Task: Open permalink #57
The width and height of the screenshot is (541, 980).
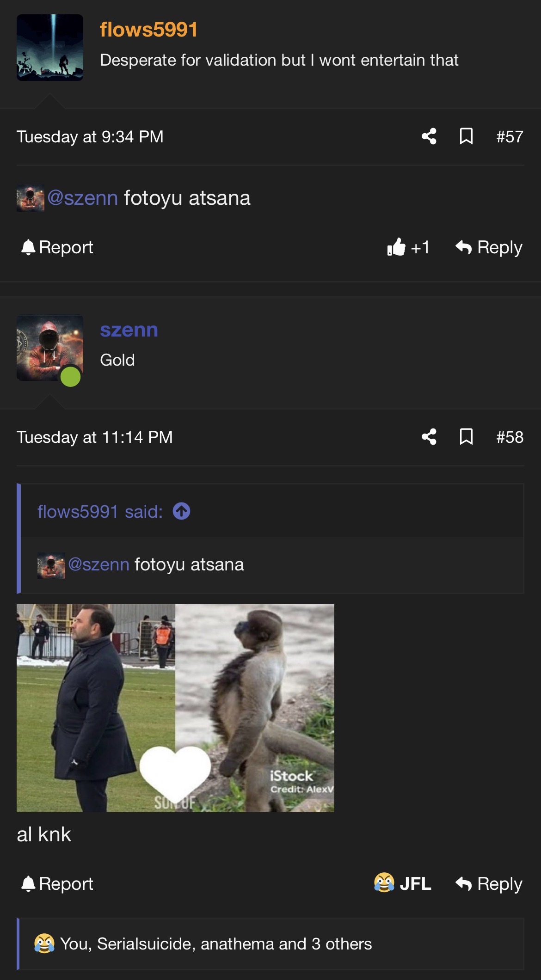Action: click(510, 137)
